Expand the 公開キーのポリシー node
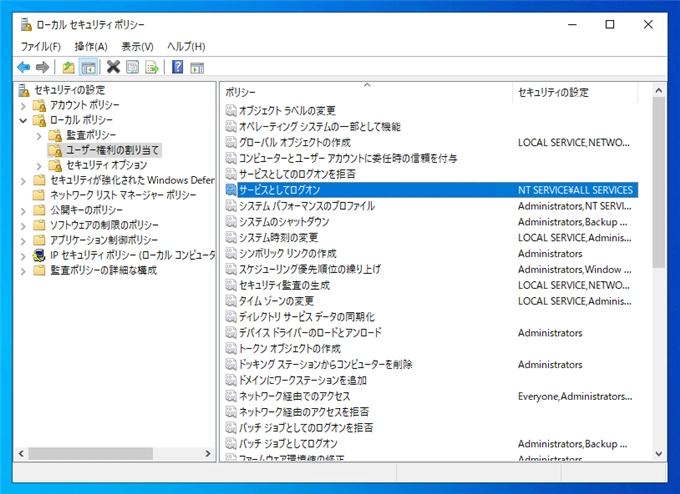 (23, 211)
